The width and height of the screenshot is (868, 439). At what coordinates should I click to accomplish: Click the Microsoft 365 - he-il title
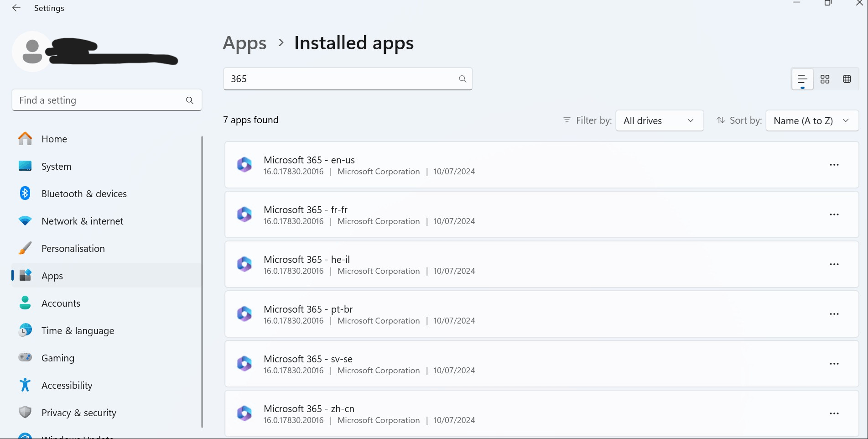307,260
